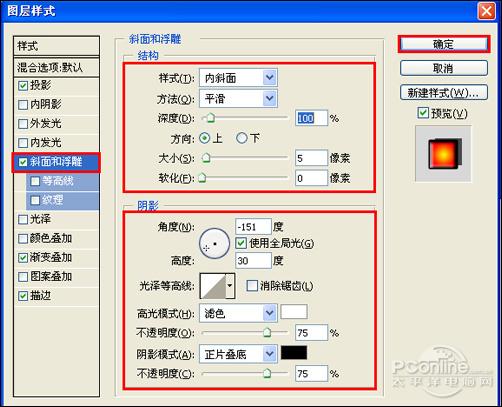Click the 深度(D) slider handle
Image resolution: width=502 pixels, height=407 pixels.
pos(211,118)
